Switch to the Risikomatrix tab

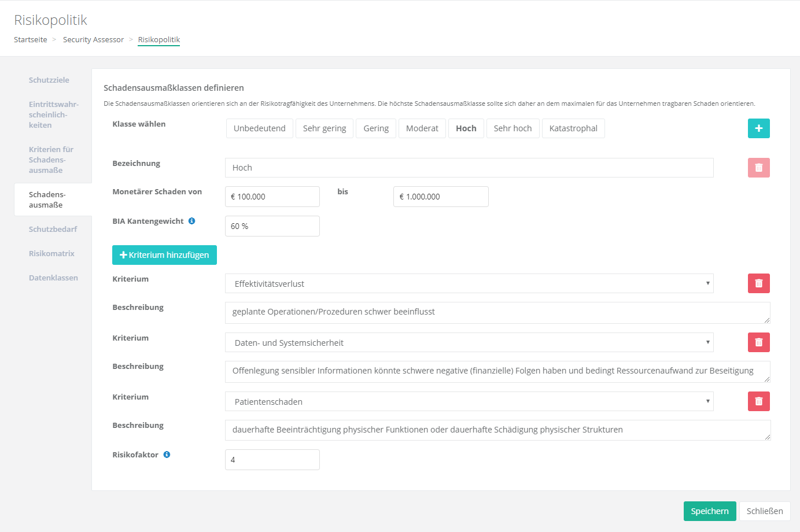point(51,253)
